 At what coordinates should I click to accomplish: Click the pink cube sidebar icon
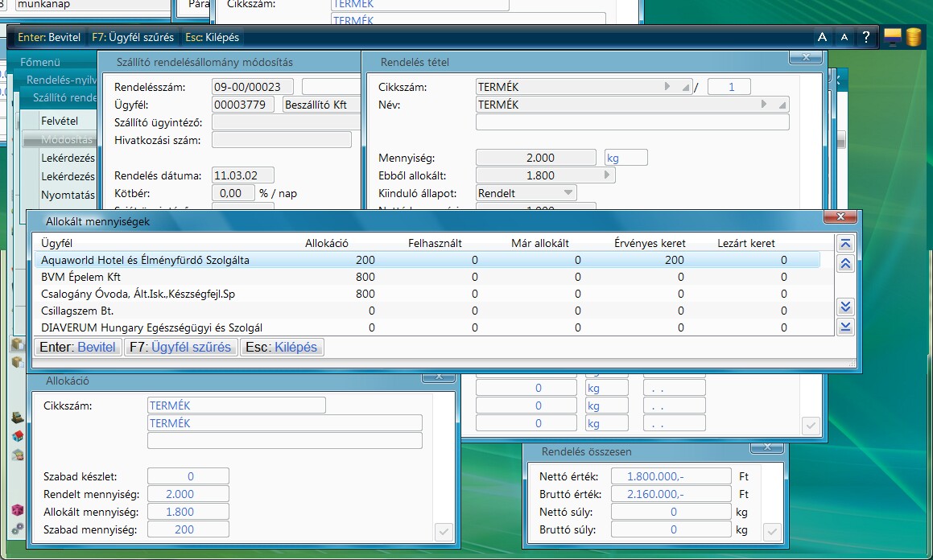click(17, 510)
